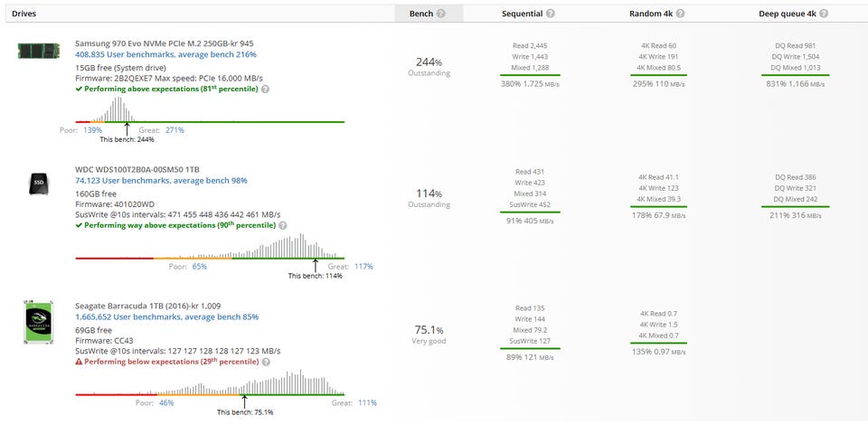
Task: Click the Seagate benchmark distribution histogram
Action: click(x=210, y=382)
